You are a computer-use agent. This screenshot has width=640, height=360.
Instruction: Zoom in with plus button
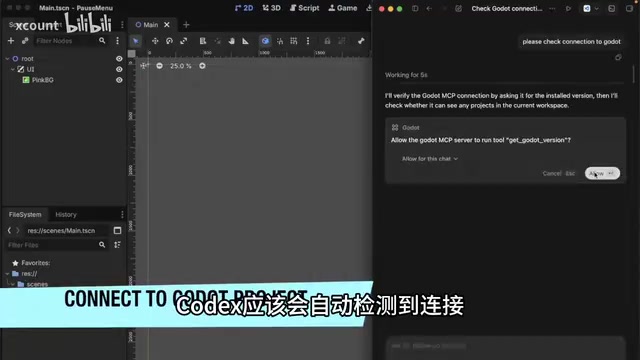202,66
